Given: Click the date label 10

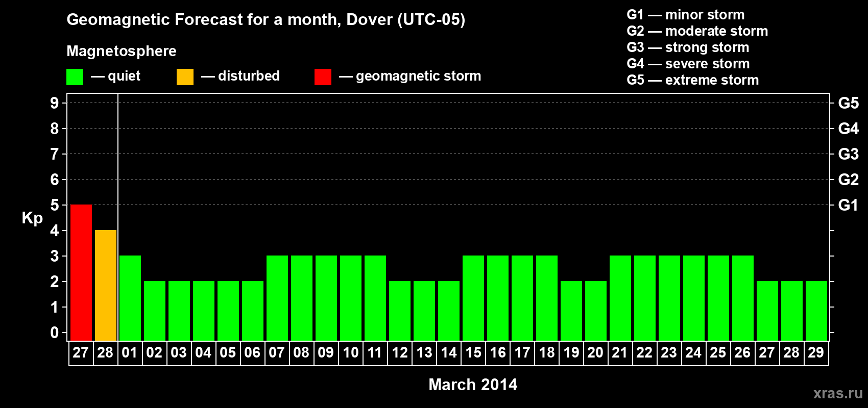Looking at the screenshot, I should [351, 353].
